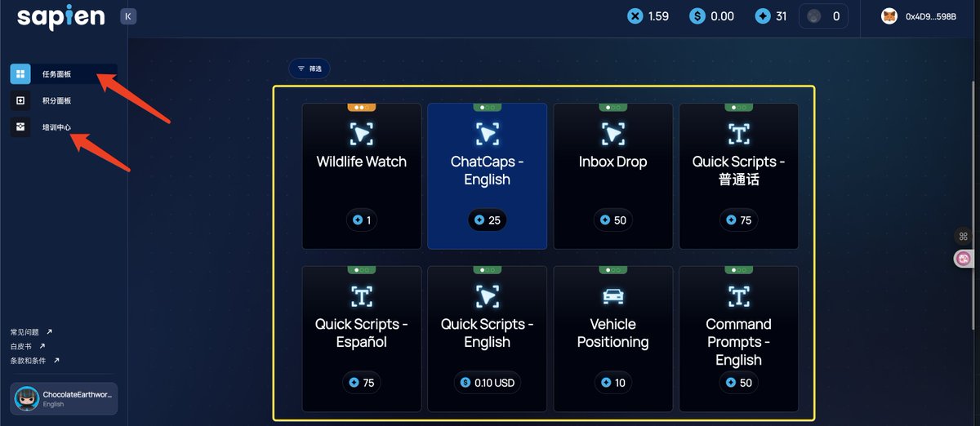Click the Sapien logo

click(x=60, y=17)
